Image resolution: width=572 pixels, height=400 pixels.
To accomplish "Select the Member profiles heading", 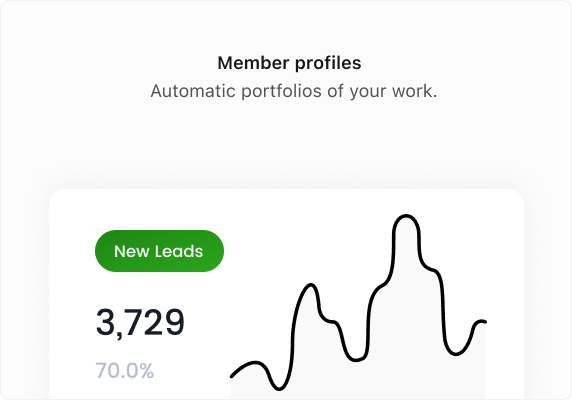I will [x=289, y=63].
